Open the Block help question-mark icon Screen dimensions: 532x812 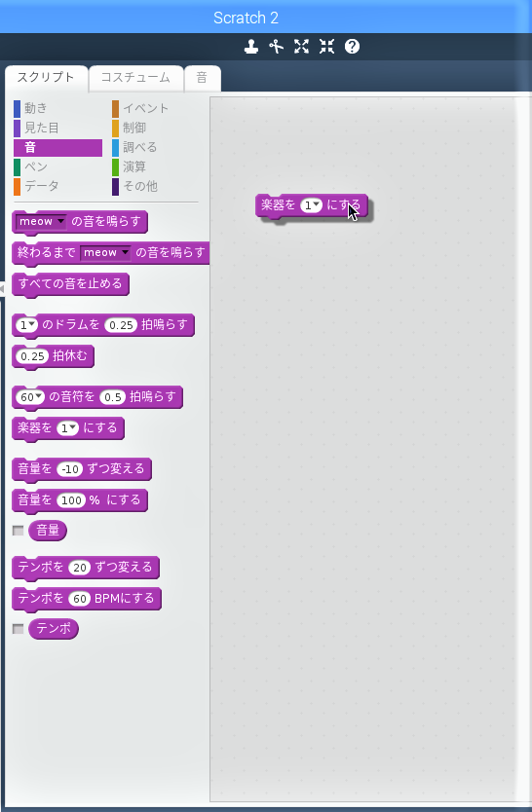click(353, 47)
